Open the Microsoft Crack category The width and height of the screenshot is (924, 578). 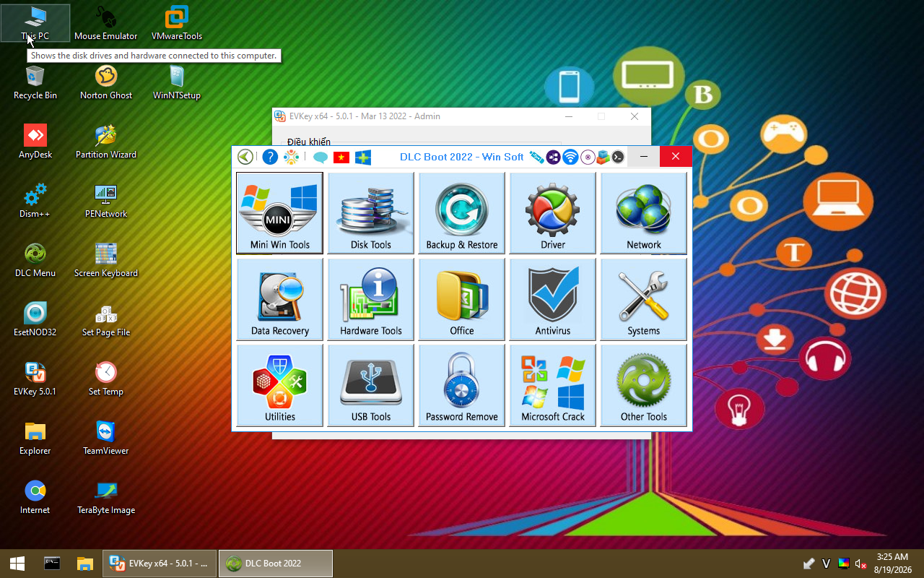552,385
